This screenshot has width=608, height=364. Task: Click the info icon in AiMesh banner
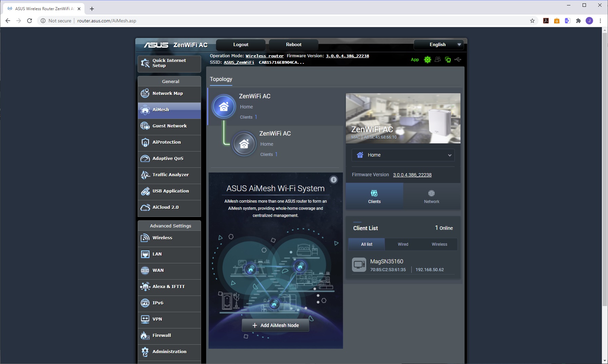coord(334,180)
